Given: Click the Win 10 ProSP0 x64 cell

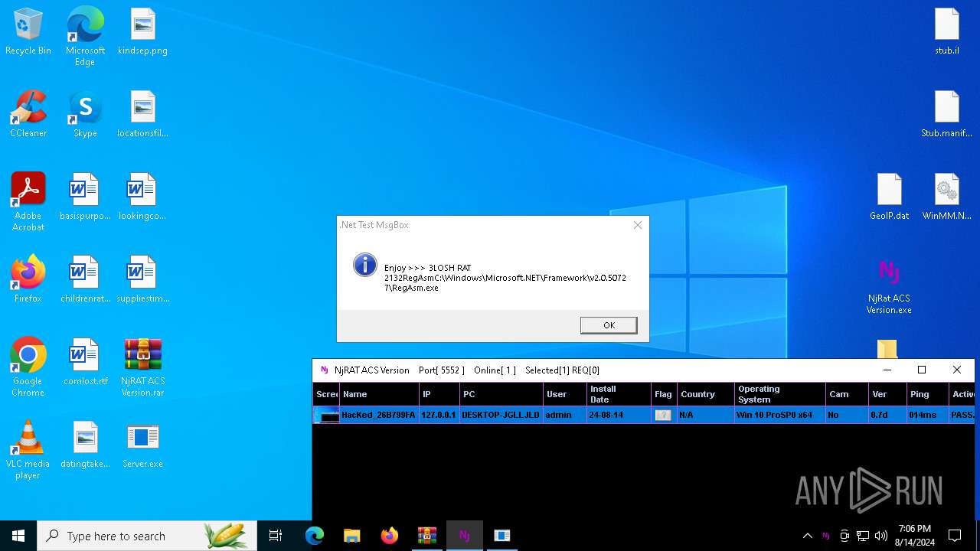Looking at the screenshot, I should point(780,415).
